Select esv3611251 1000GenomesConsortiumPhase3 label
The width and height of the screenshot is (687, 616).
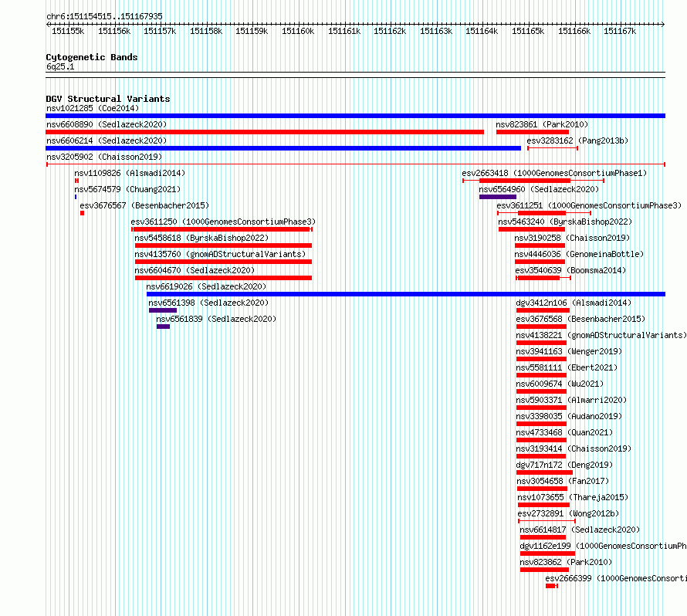[589, 205]
